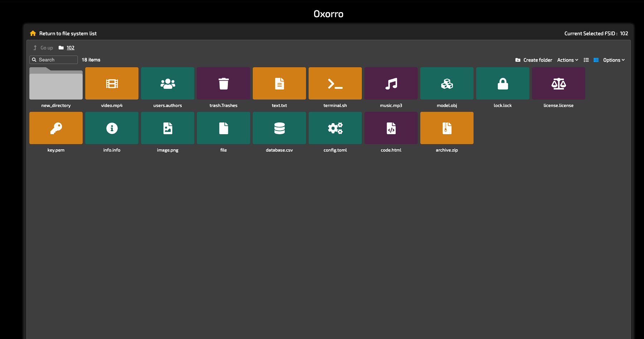Click the music.mp3 file name
Viewport: 644px width, 339px height.
391,106
